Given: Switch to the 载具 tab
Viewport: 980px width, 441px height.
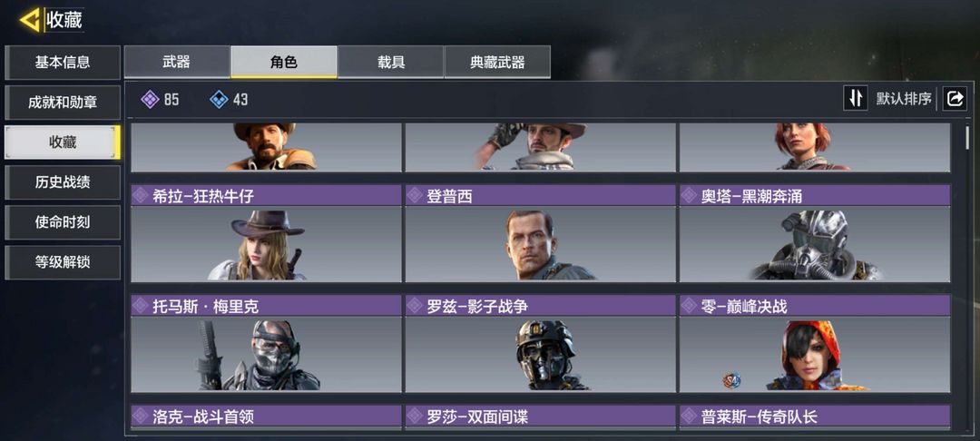Looking at the screenshot, I should (x=390, y=62).
